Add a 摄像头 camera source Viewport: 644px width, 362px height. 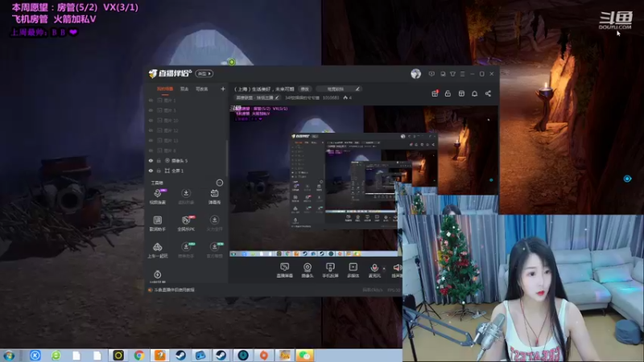coord(308,270)
